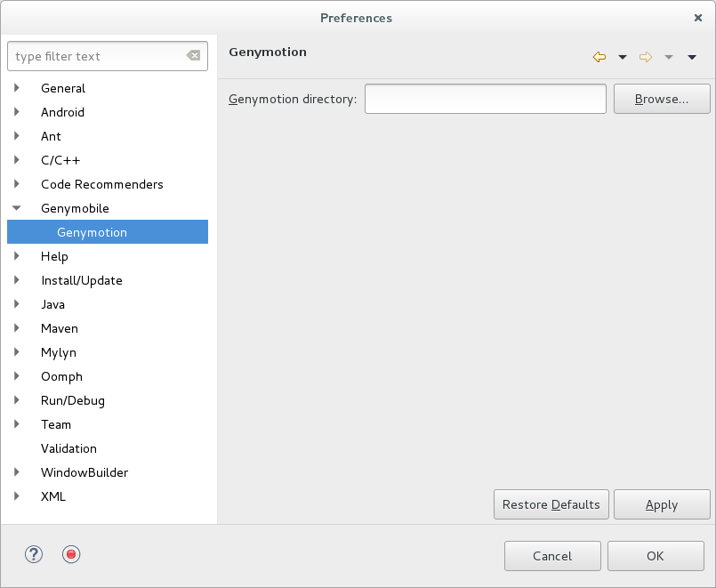
Task: Expand the WindowBuilder tree node
Action: click(x=17, y=472)
